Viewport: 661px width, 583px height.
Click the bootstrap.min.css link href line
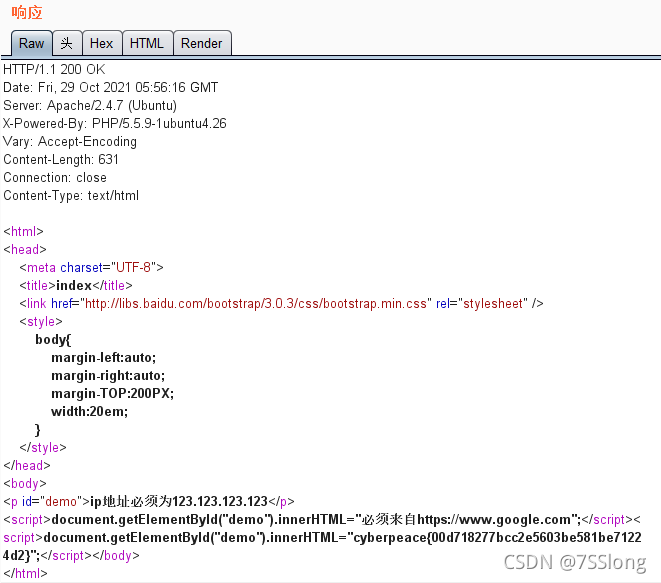pyautogui.click(x=281, y=304)
